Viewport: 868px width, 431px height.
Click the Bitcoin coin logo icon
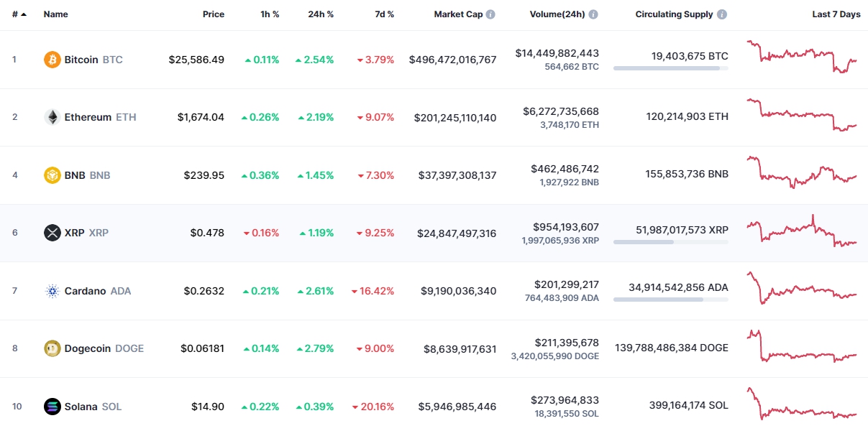pyautogui.click(x=52, y=60)
